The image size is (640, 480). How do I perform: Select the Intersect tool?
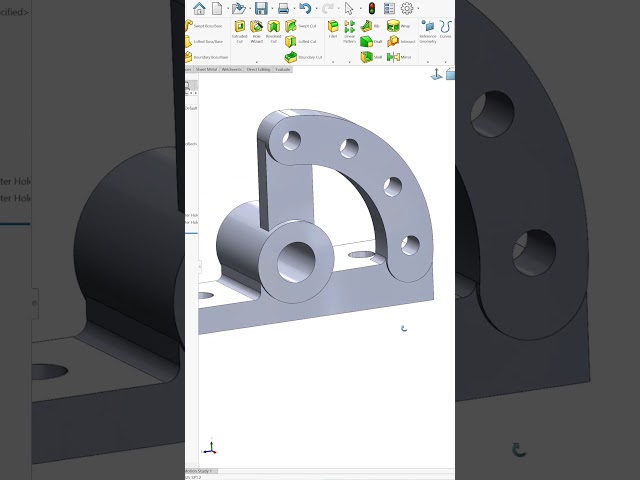401,41
